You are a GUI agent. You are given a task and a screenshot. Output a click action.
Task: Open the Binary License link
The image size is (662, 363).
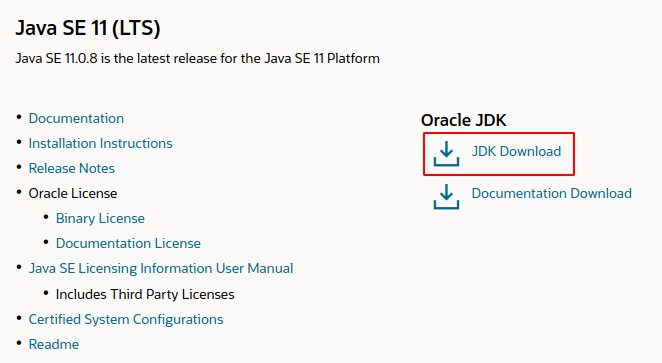tap(100, 218)
